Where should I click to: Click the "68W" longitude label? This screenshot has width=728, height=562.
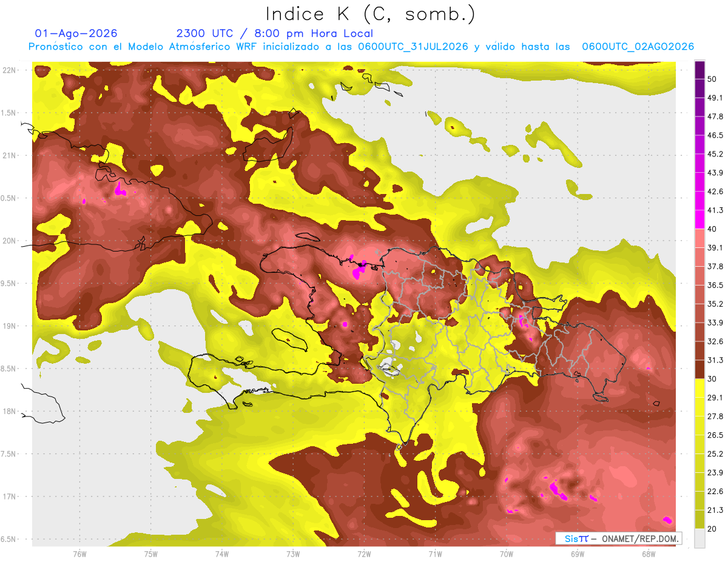[x=649, y=554]
